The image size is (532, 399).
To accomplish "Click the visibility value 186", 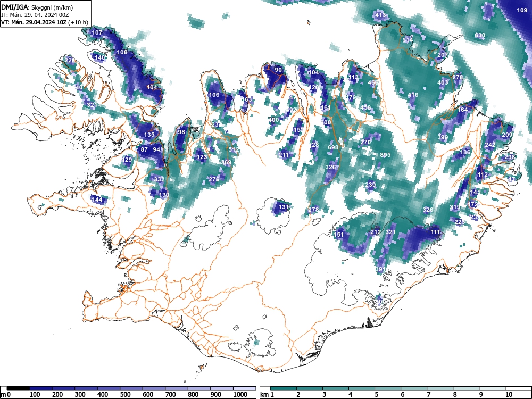I will [x=465, y=152].
